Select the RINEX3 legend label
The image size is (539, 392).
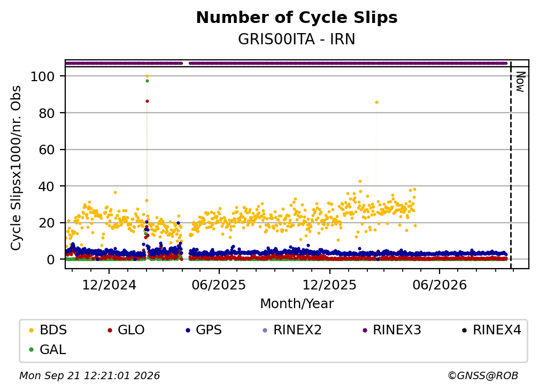[397, 330]
